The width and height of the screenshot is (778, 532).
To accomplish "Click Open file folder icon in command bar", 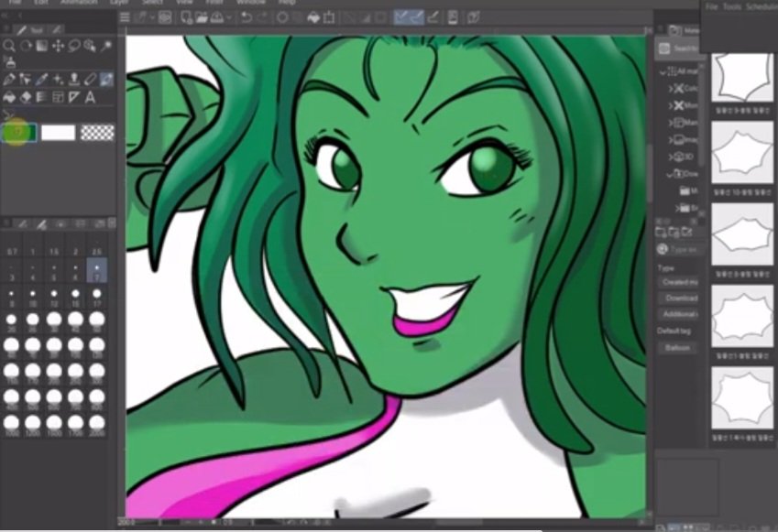I will [202, 17].
